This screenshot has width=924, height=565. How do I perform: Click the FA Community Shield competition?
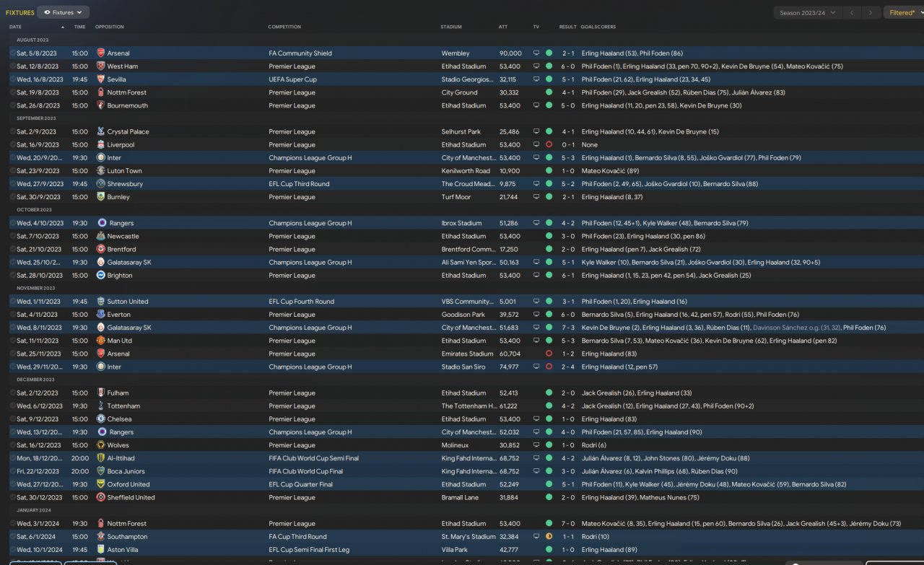click(x=300, y=53)
